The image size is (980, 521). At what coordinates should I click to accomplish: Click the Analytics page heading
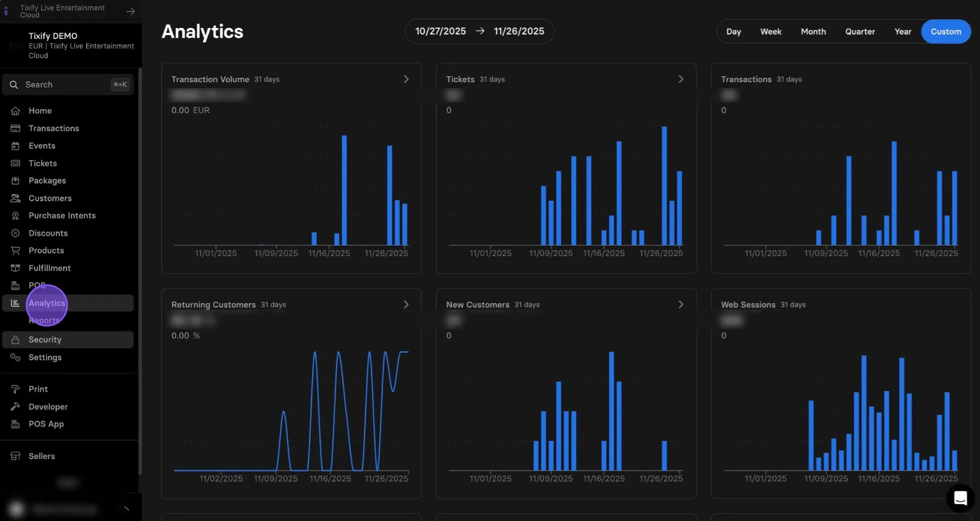(x=202, y=31)
